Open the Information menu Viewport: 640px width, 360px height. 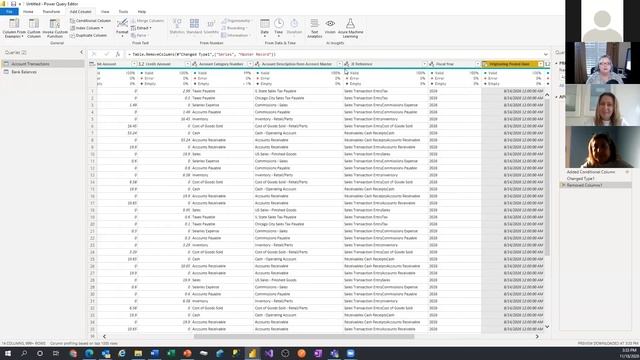tap(235, 35)
